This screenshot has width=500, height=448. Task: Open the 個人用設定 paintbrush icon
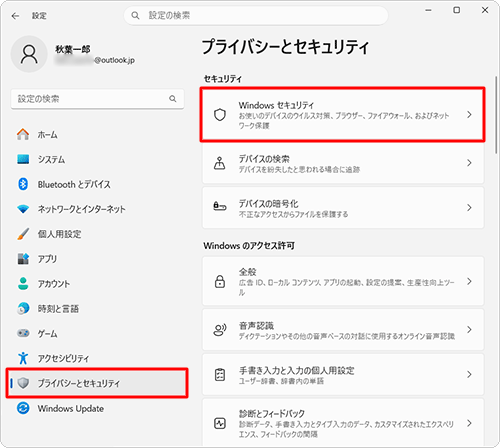23,234
